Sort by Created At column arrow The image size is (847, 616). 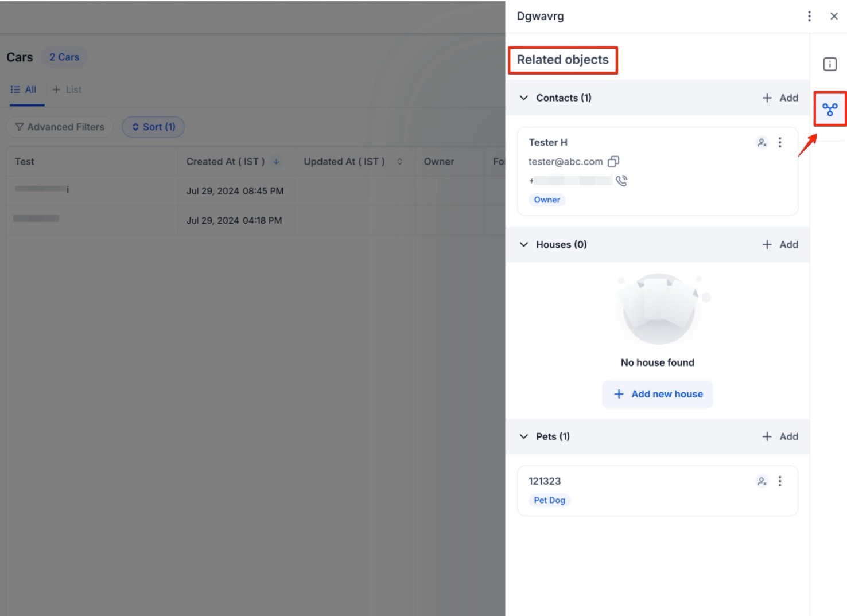[276, 162]
